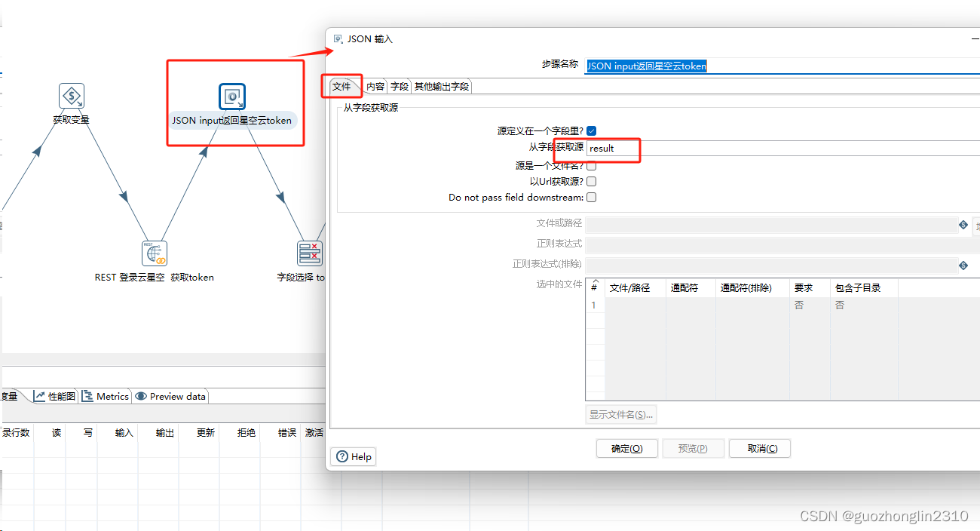Viewport: 980px width, 531px height.
Task: Check Do not pass field downstream
Action: pos(591,198)
